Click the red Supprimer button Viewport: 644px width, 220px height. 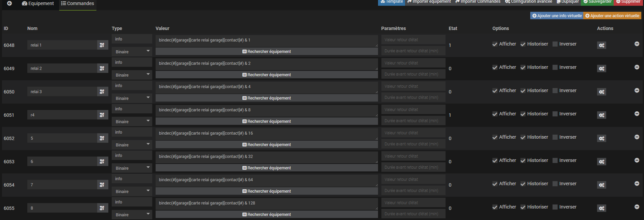point(628,2)
